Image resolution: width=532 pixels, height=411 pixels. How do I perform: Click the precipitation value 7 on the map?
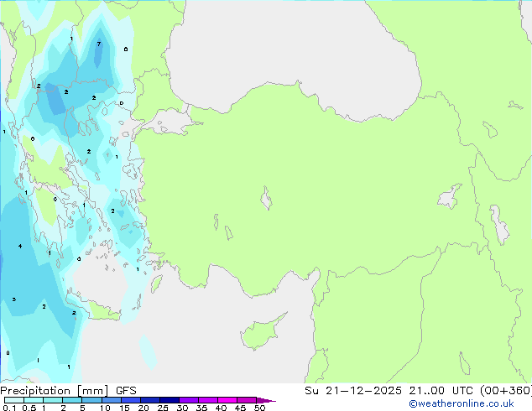(x=99, y=44)
